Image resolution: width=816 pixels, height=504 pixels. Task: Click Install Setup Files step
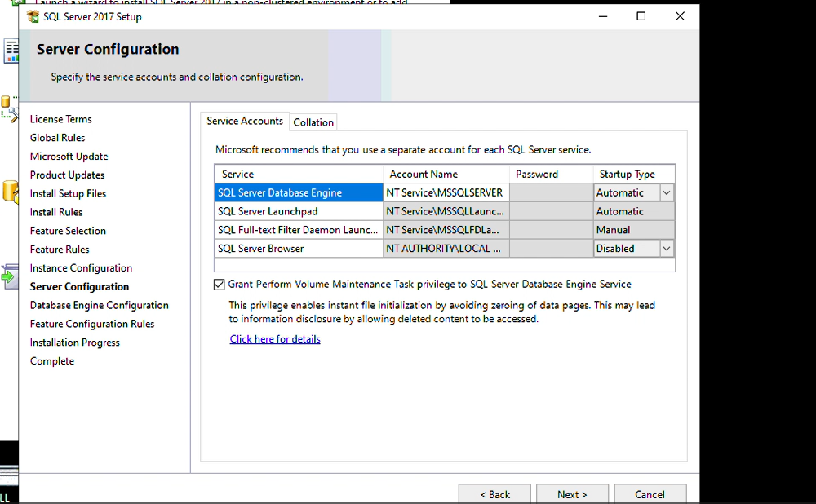click(x=68, y=193)
